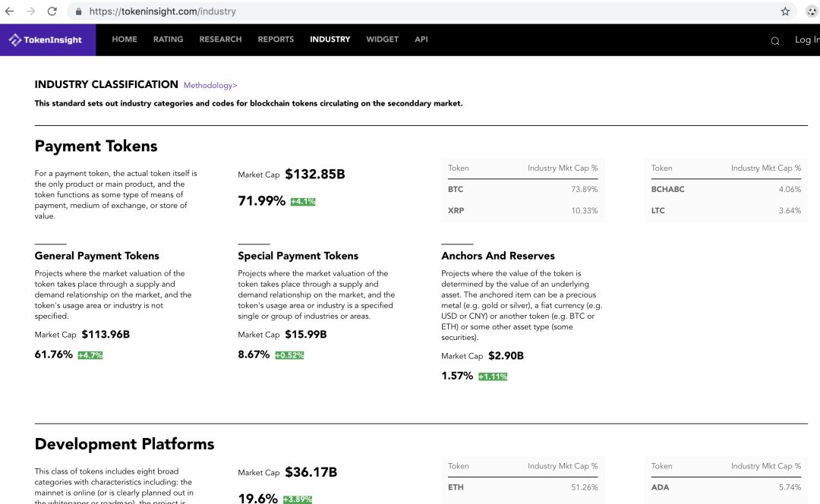Click the 5.74% value for ADA
The image size is (820, 504).
790,487
